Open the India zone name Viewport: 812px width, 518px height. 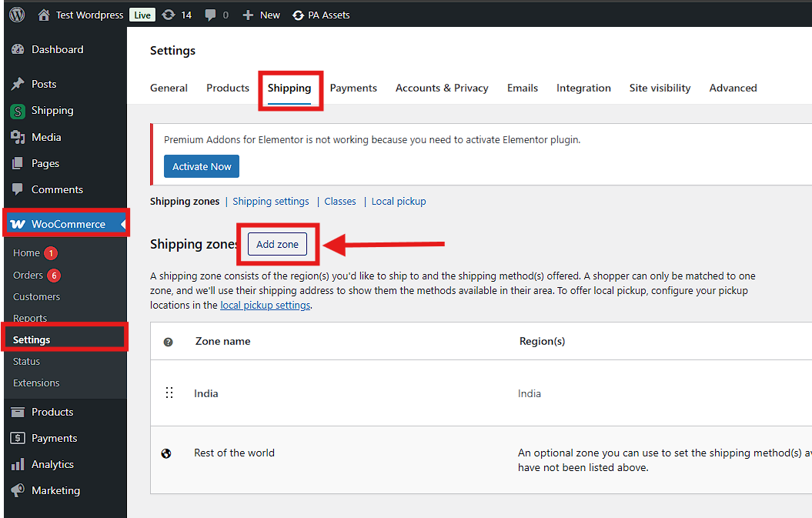[206, 393]
